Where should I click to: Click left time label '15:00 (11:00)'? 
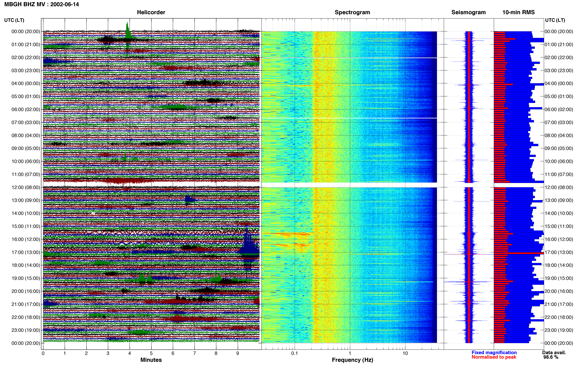coord(26,226)
